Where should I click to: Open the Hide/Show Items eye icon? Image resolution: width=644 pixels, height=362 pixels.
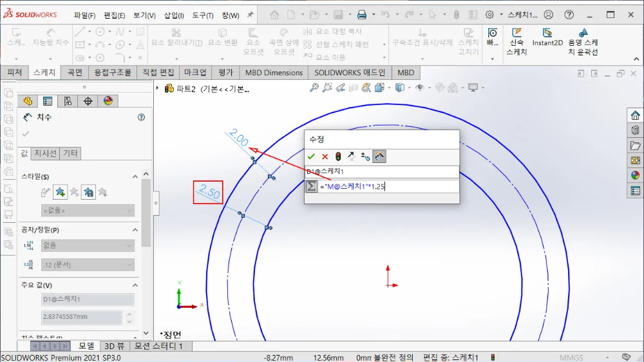[420, 88]
